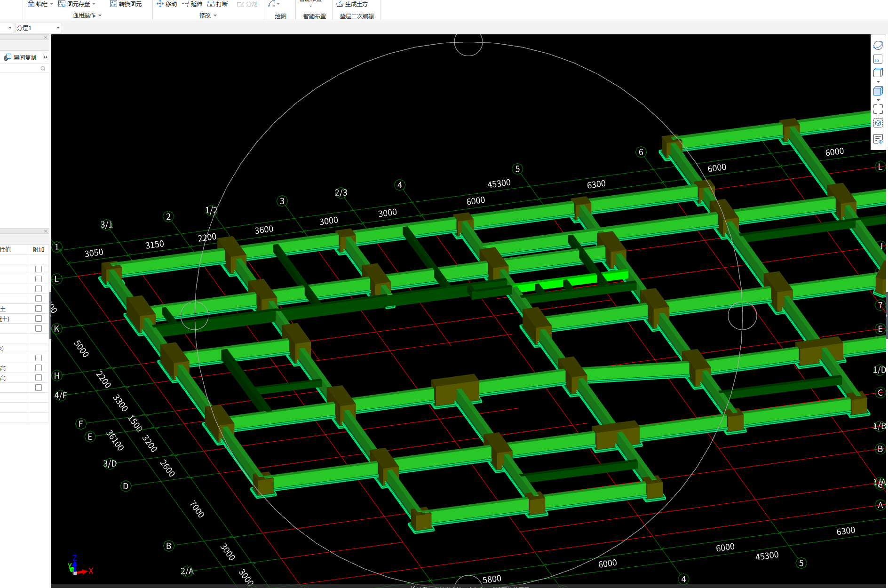Image resolution: width=888 pixels, height=588 pixels.
Task: Open the arc tool dropdown arrow
Action: (x=278, y=4)
